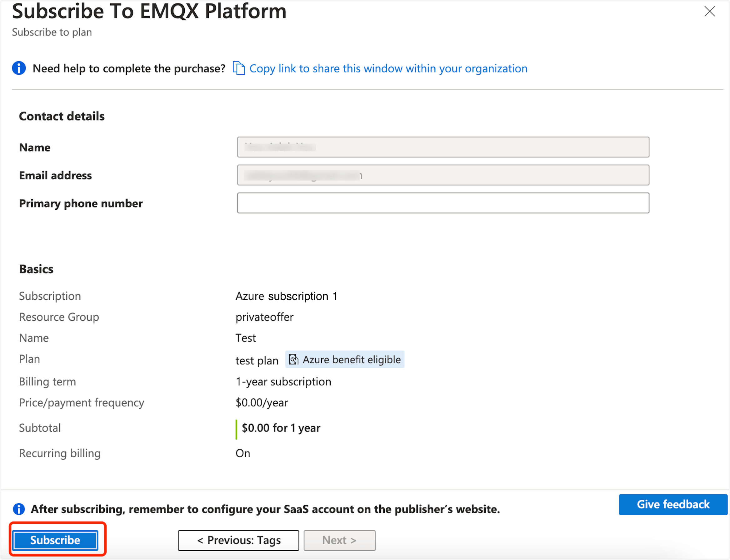This screenshot has height=560, width=730.
Task: Select the Azure subscription 1 value
Action: click(x=286, y=296)
